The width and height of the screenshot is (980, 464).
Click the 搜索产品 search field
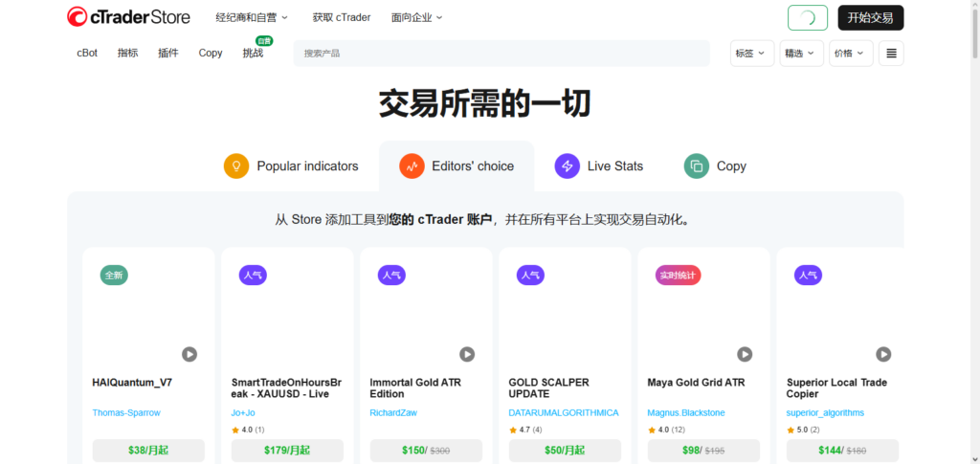pyautogui.click(x=501, y=53)
